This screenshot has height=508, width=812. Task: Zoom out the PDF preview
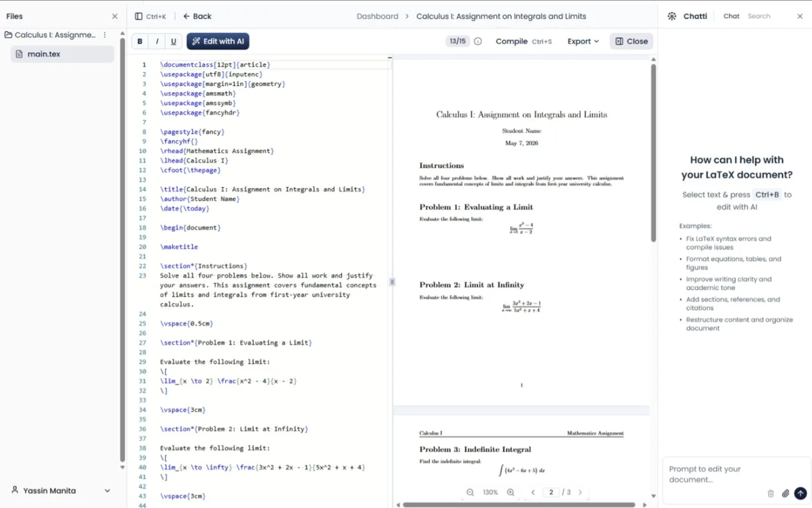[x=470, y=492]
